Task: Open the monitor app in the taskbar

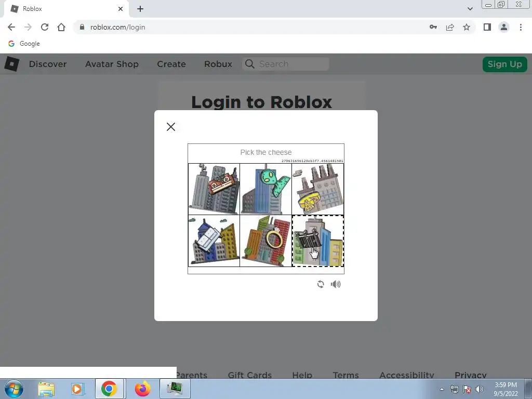Action: (x=175, y=389)
